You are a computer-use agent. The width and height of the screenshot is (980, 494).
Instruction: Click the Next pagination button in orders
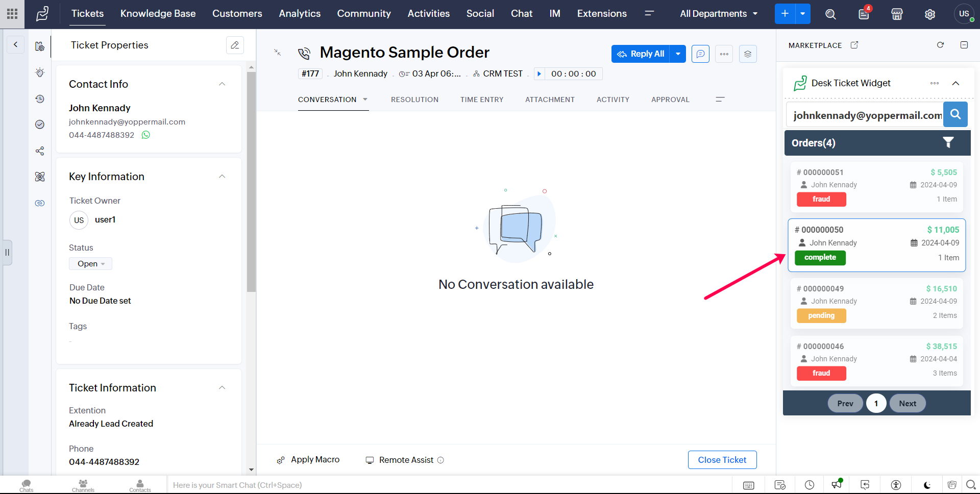907,404
